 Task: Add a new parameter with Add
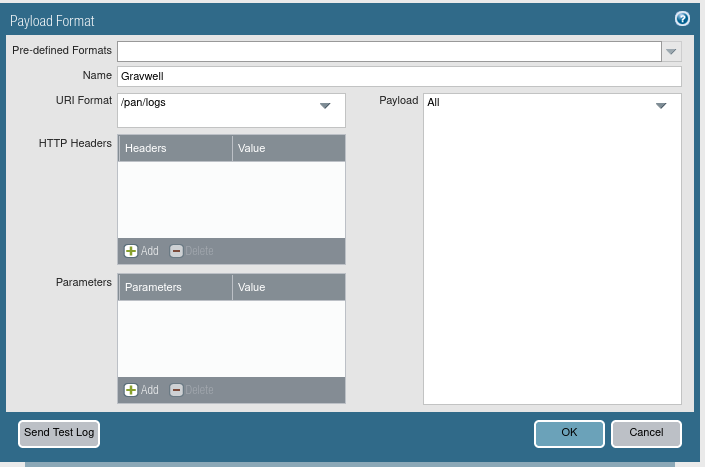coord(142,390)
